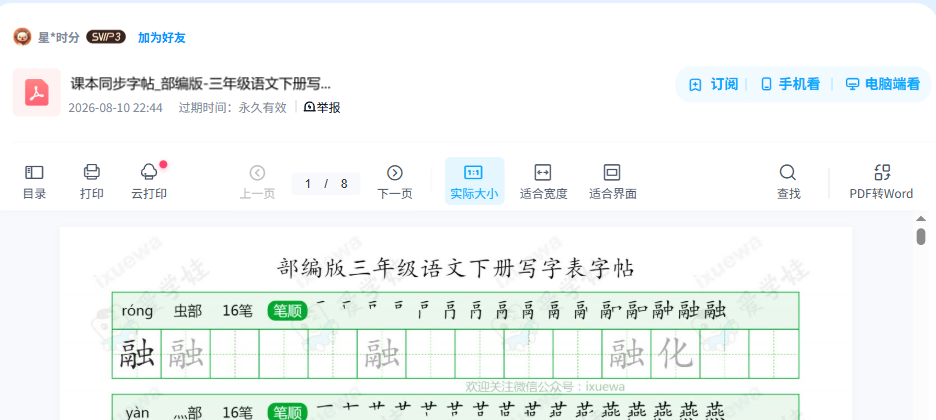The width and height of the screenshot is (936, 420).
Task: Click the pinyin yàn label
Action: (x=138, y=412)
